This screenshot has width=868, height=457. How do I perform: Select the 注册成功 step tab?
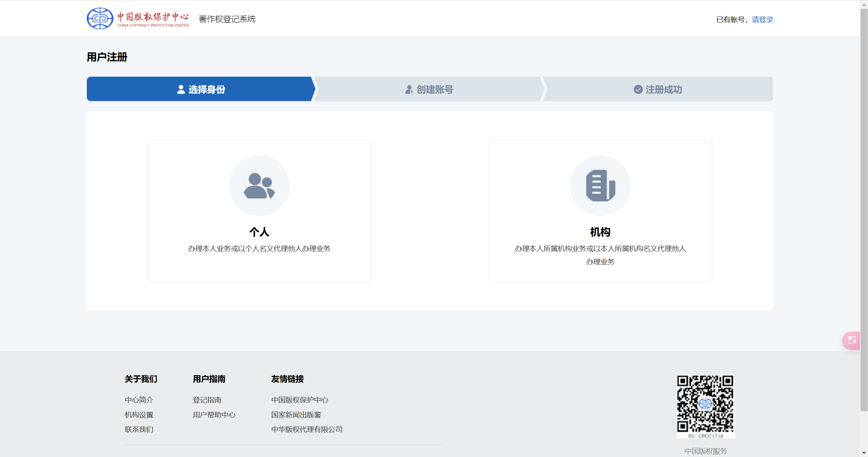pyautogui.click(x=658, y=89)
